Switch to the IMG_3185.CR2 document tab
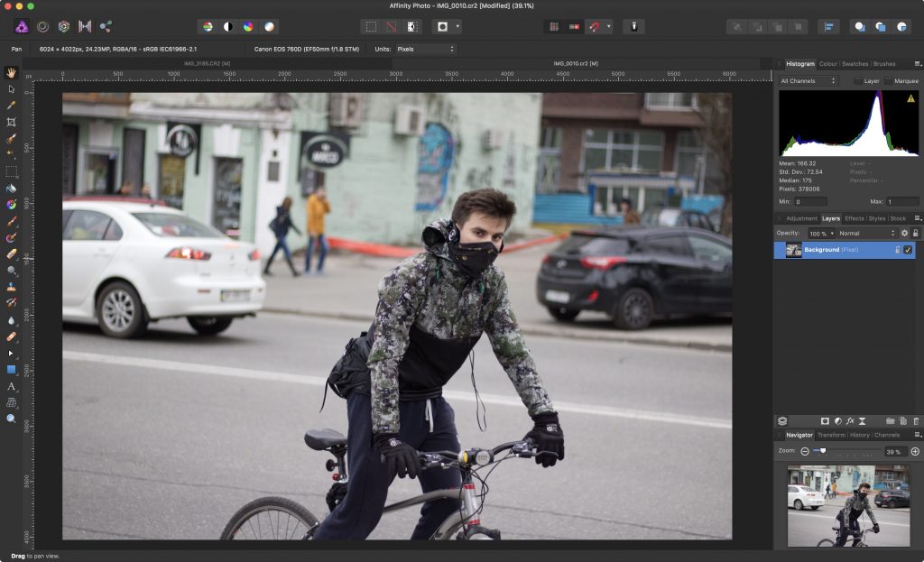The height and width of the screenshot is (562, 924). point(207,64)
